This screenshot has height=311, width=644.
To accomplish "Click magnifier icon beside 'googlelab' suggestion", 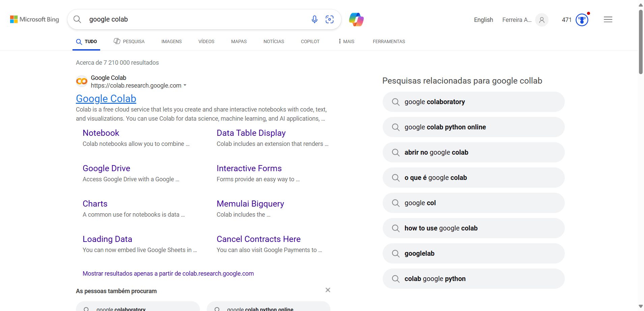I will tap(396, 253).
